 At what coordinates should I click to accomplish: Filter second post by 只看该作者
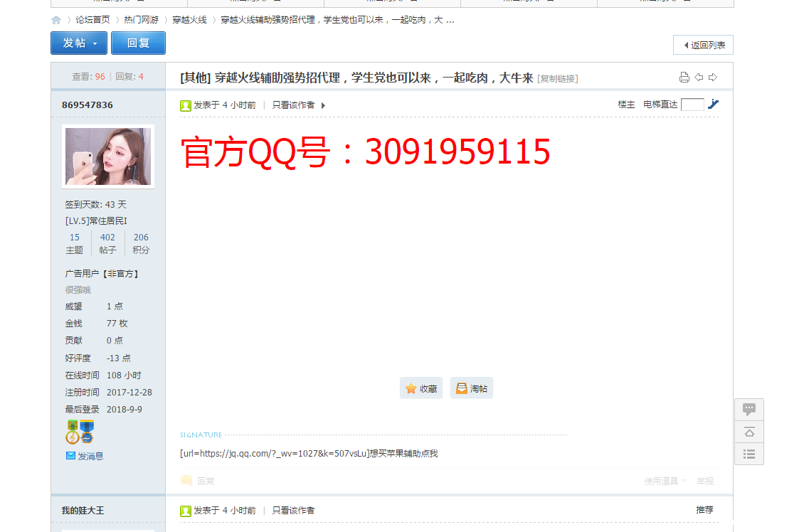coord(293,511)
